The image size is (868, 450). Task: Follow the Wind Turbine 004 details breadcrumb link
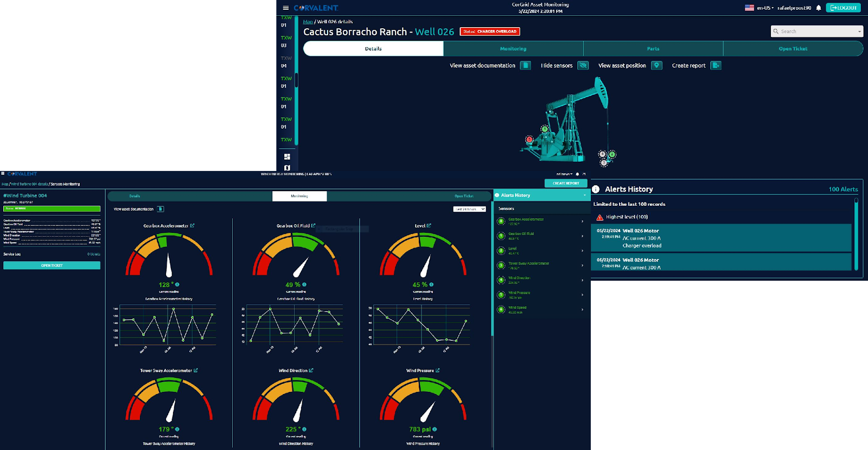[30, 184]
